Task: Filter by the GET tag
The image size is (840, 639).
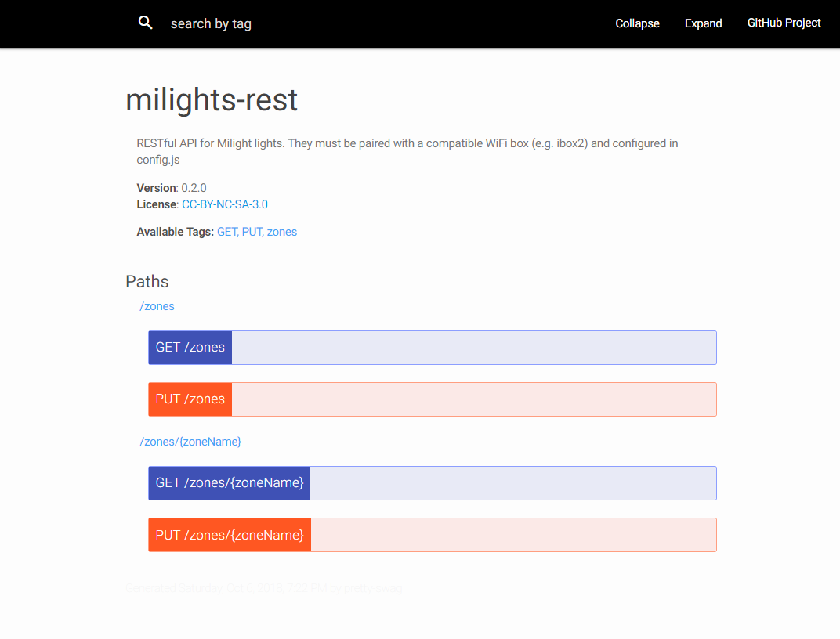Action: click(227, 232)
